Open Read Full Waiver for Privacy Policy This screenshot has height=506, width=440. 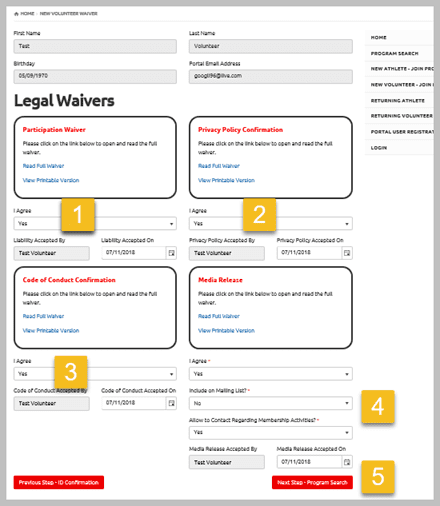click(x=219, y=166)
